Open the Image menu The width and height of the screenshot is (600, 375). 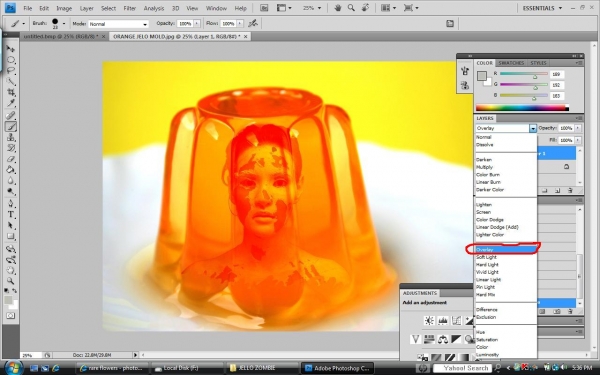click(x=64, y=8)
